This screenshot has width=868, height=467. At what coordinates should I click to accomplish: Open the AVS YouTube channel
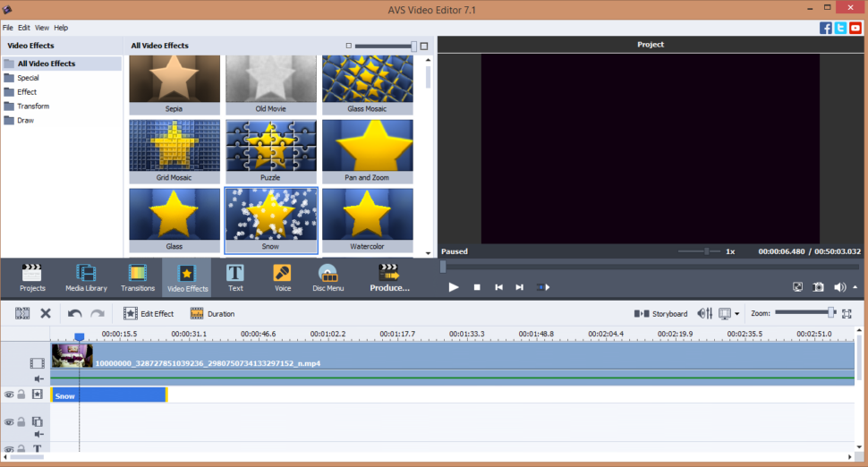(x=855, y=28)
